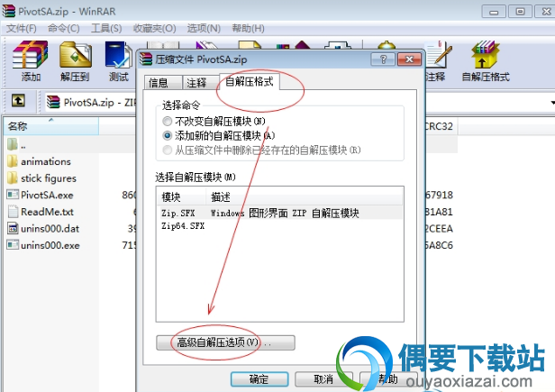Click the WinRAR icon in the main title bar

pyautogui.click(x=8, y=11)
